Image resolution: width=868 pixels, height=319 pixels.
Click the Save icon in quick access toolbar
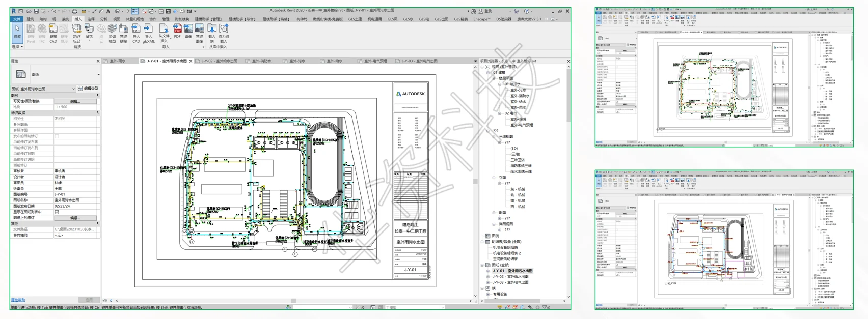pos(36,11)
